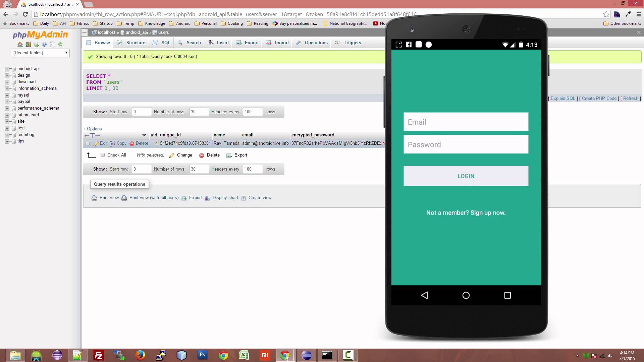Image resolution: width=644 pixels, height=362 pixels.
Task: Open the Insert tab
Action: point(223,43)
